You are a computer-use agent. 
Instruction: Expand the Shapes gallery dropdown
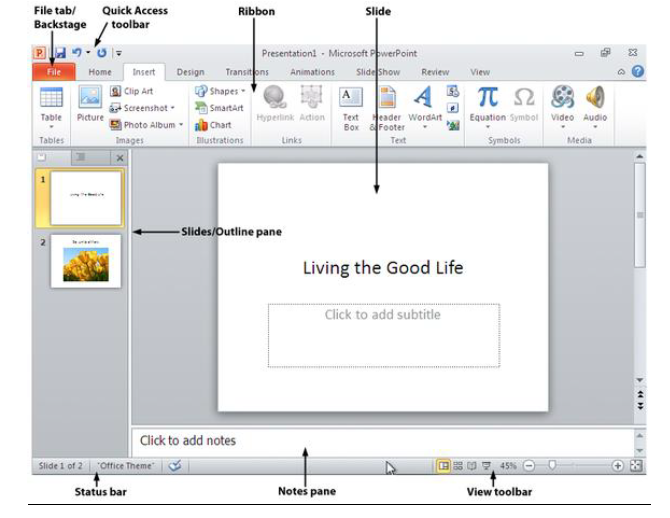pos(243,91)
